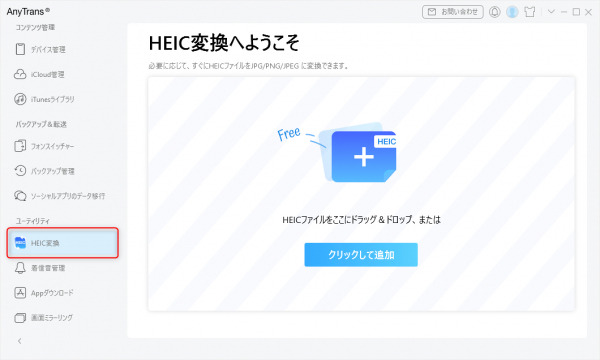Open 画面ミラーリング screen mirroring icon
The width and height of the screenshot is (600, 360).
(20, 318)
